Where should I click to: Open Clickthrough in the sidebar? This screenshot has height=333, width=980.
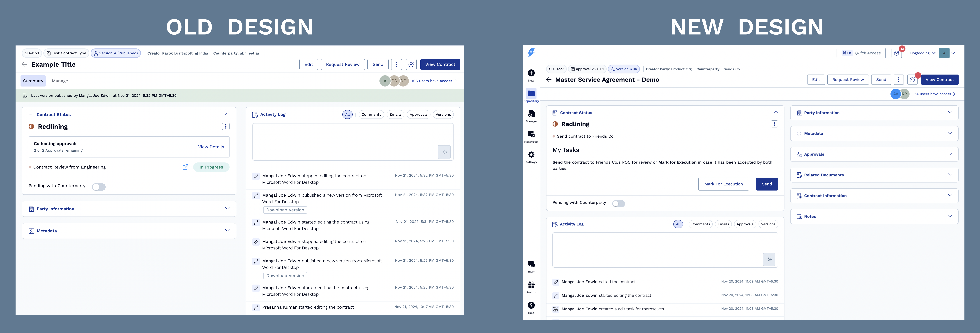531,137
